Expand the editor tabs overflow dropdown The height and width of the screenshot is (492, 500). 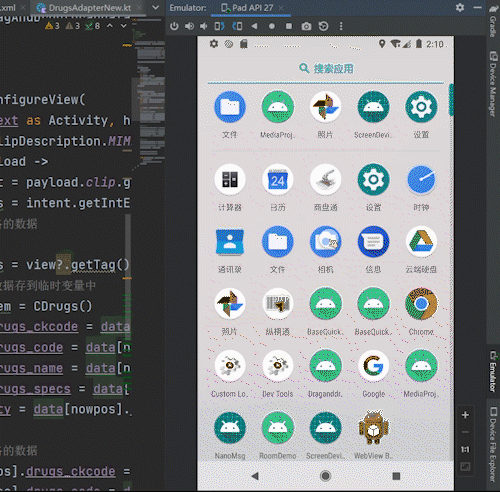(155, 7)
